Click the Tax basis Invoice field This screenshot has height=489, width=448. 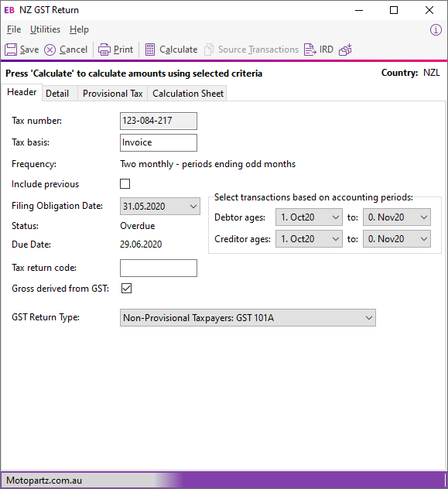[x=159, y=142]
